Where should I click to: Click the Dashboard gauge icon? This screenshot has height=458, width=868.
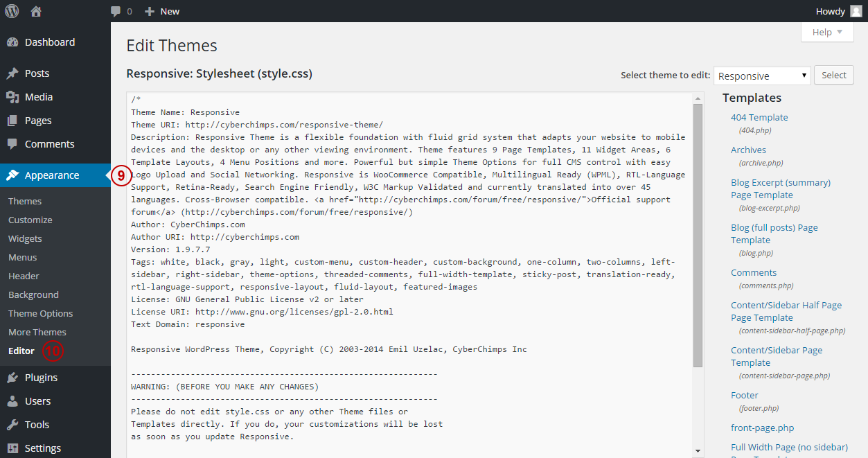tap(12, 42)
